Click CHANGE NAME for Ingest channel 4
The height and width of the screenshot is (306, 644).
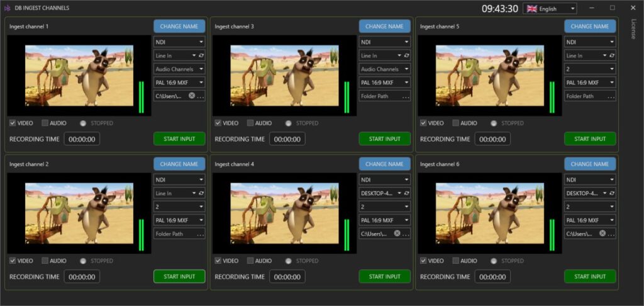coord(385,164)
